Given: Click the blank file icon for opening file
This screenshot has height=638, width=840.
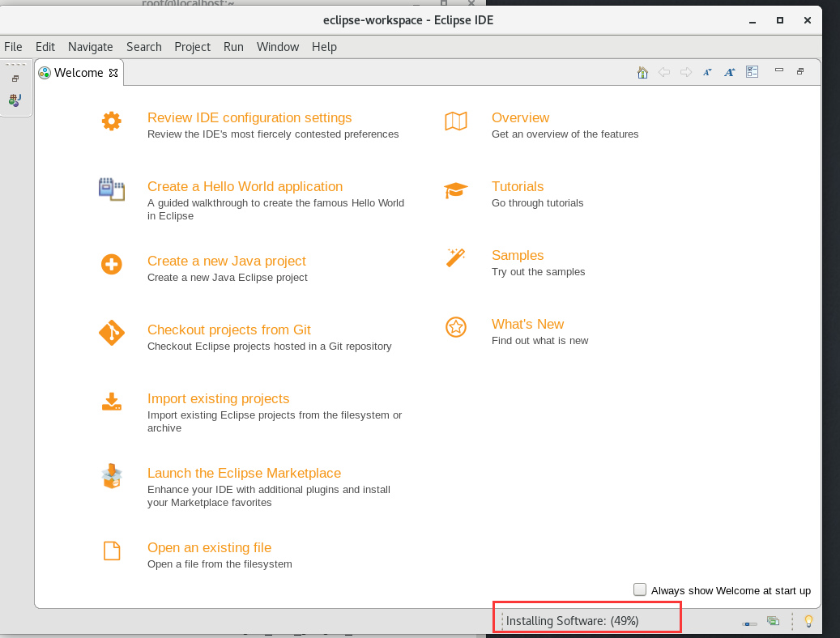Looking at the screenshot, I should click(112, 551).
